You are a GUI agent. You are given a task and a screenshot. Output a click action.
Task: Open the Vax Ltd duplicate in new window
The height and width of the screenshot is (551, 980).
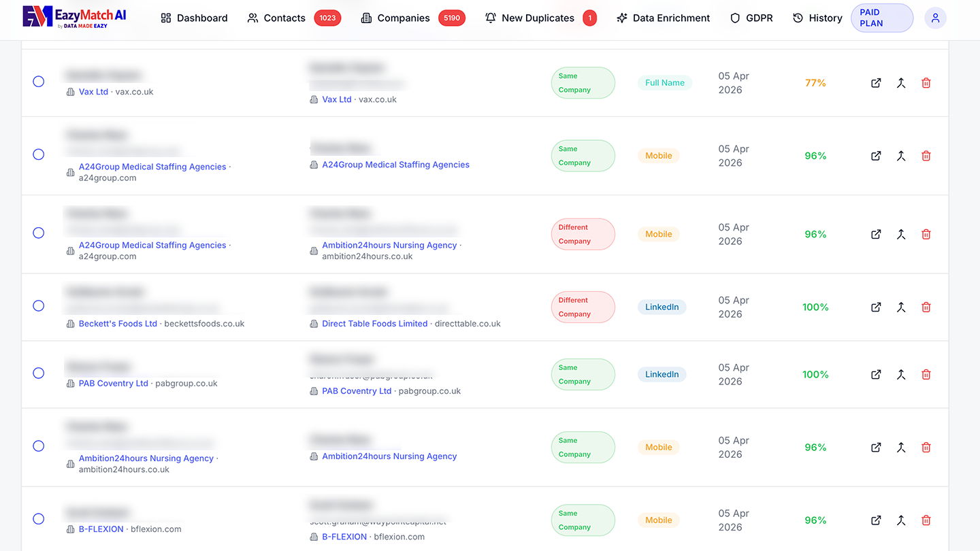click(x=876, y=83)
